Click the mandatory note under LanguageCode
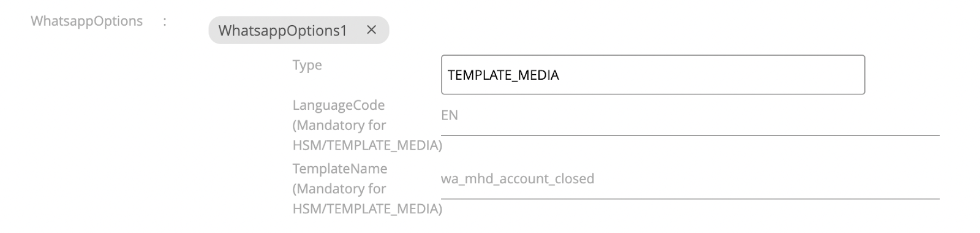 (367, 135)
